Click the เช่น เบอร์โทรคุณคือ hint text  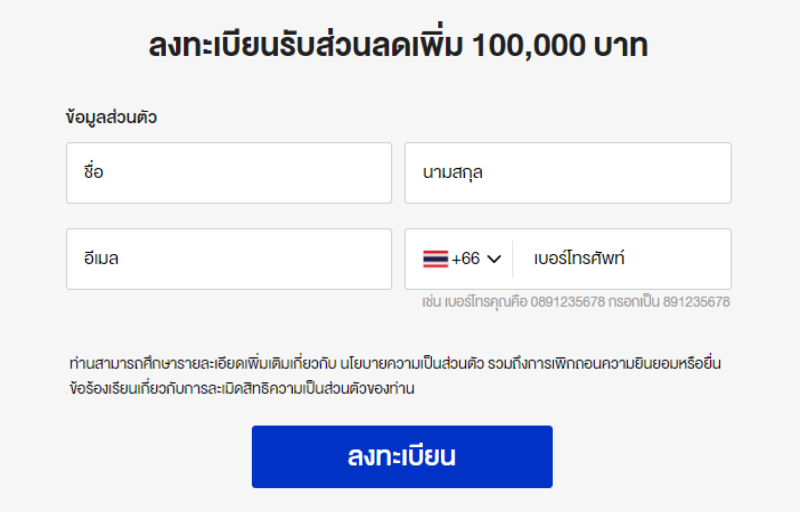[474, 302]
